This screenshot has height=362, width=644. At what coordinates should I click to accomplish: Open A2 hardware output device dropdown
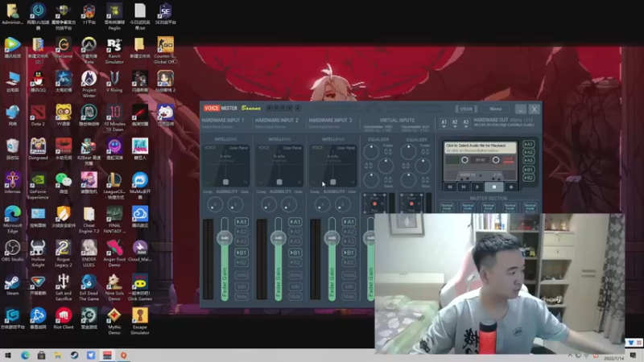click(x=455, y=124)
